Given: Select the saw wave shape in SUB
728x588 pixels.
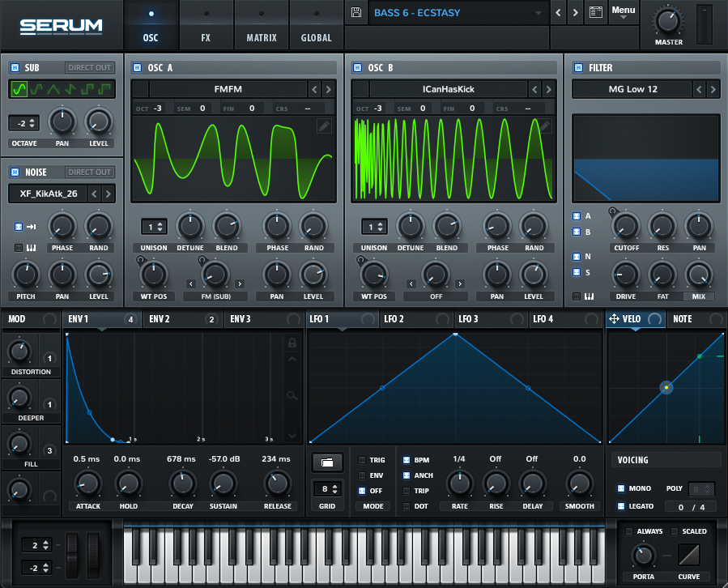Looking at the screenshot, I should [70, 89].
